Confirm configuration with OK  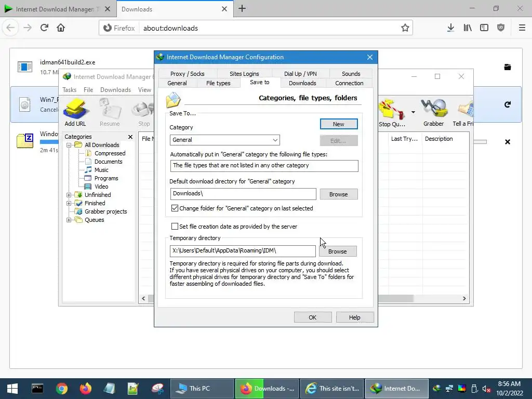(312, 317)
